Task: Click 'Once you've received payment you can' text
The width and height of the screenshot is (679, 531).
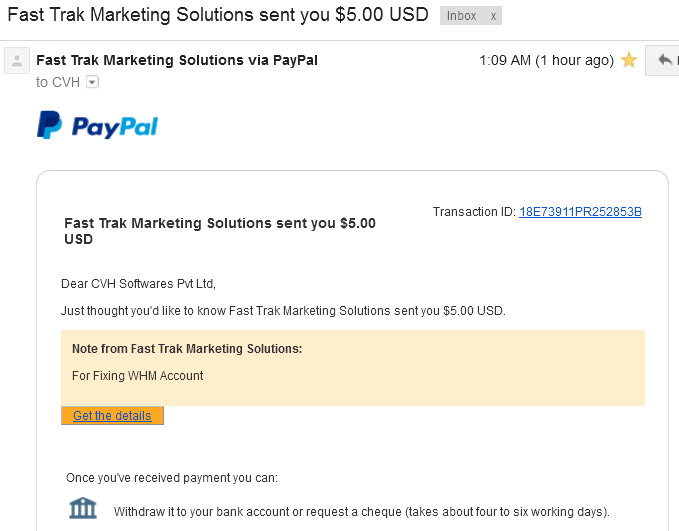Action: (172, 477)
